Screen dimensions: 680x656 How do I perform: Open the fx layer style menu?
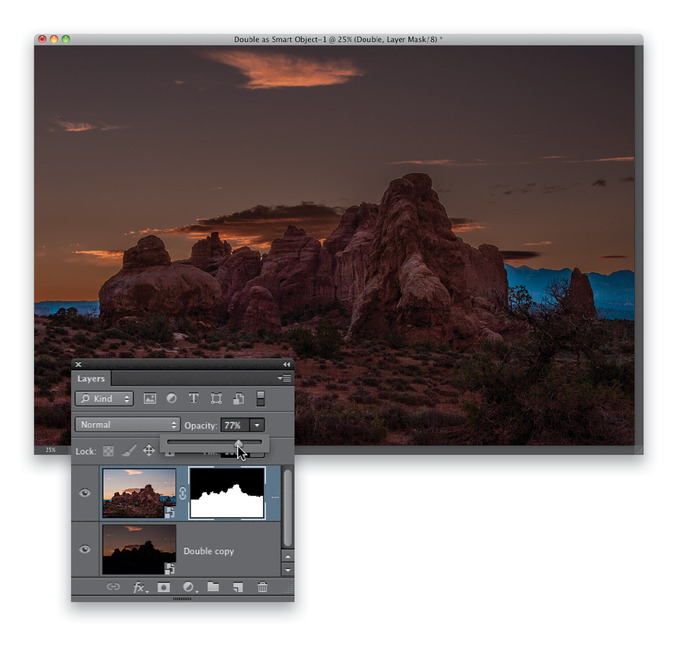coord(139,587)
